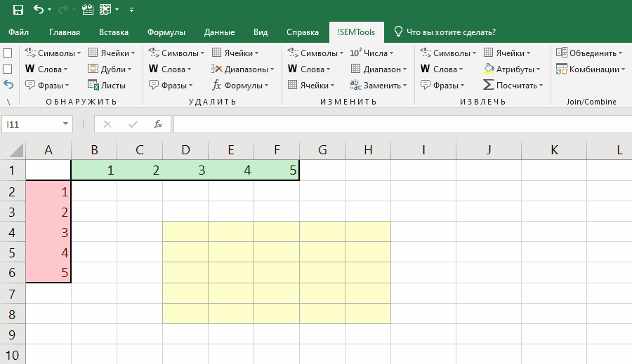Select row 4 header
This screenshot has width=632, height=364.
tap(12, 232)
